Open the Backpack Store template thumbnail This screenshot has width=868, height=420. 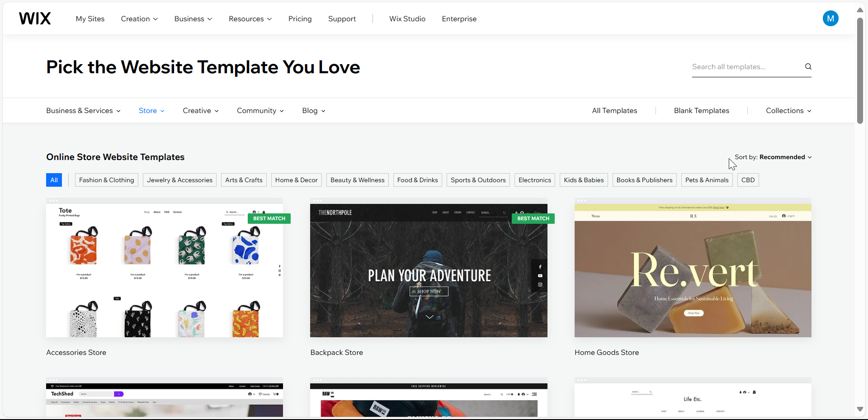[x=429, y=268]
